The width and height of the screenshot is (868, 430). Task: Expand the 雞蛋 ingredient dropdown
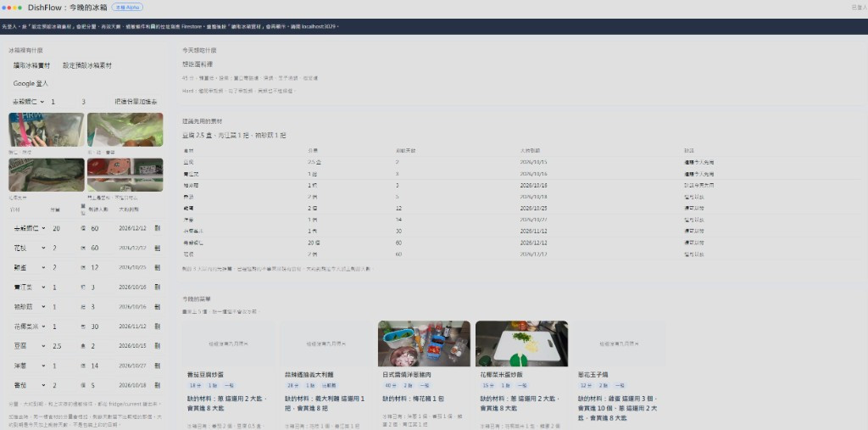[28, 268]
